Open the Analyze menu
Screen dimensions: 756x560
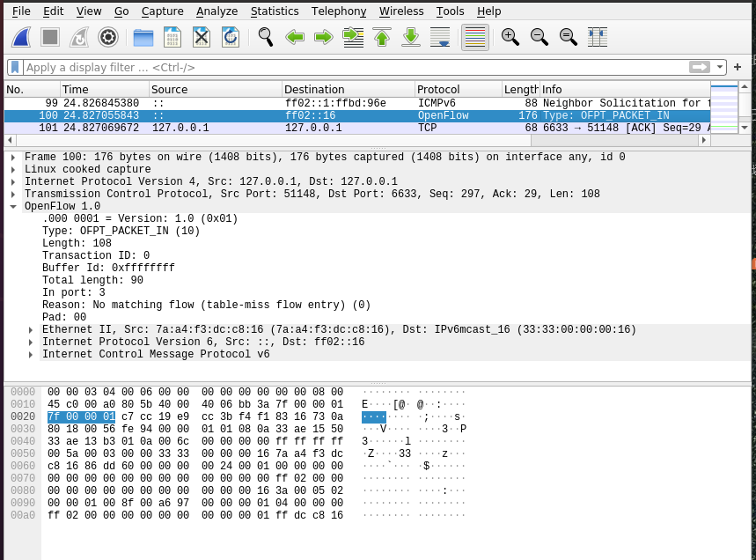(217, 11)
